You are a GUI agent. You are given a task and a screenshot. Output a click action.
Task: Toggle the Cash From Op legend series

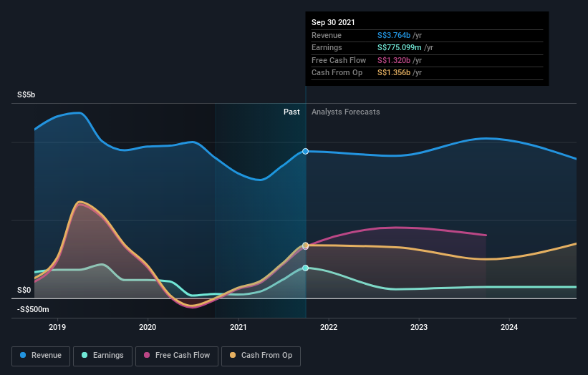pos(261,356)
